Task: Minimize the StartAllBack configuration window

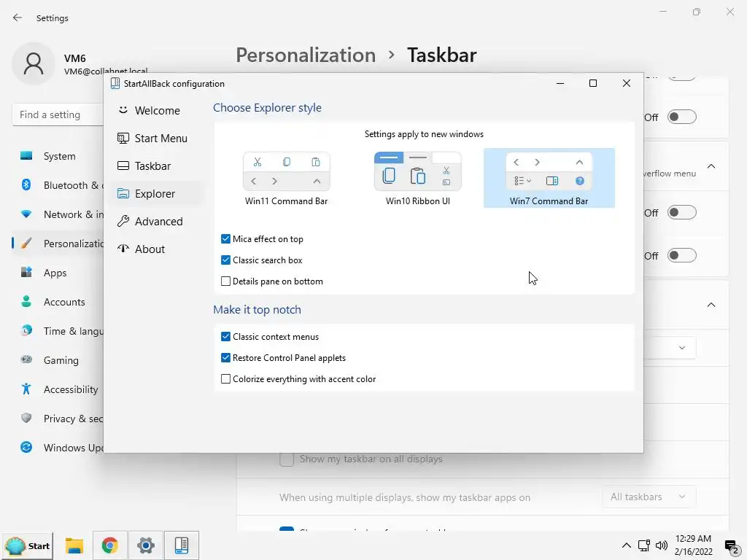Action: (560, 83)
